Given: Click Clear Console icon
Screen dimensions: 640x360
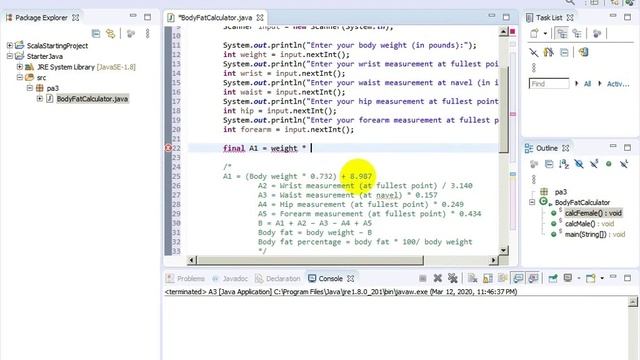Looking at the screenshot, I should coord(473,278).
